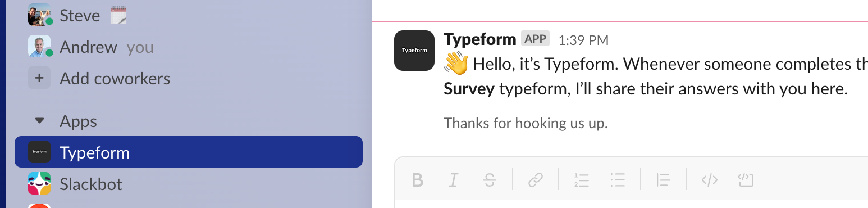The height and width of the screenshot is (208, 868).
Task: Insert a code block icon
Action: pyautogui.click(x=745, y=180)
